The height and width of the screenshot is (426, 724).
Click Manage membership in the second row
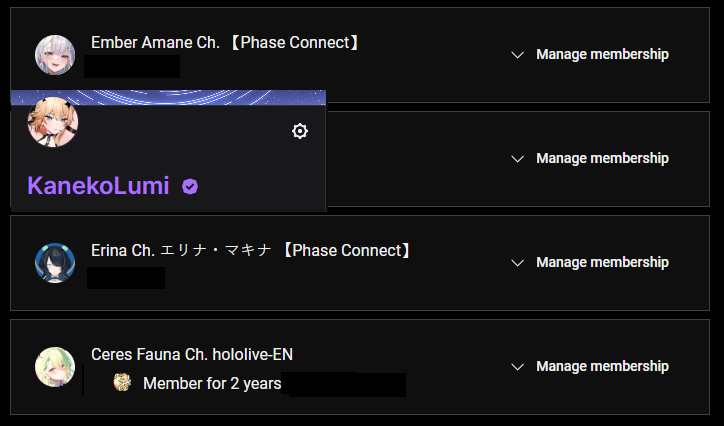[602, 158]
